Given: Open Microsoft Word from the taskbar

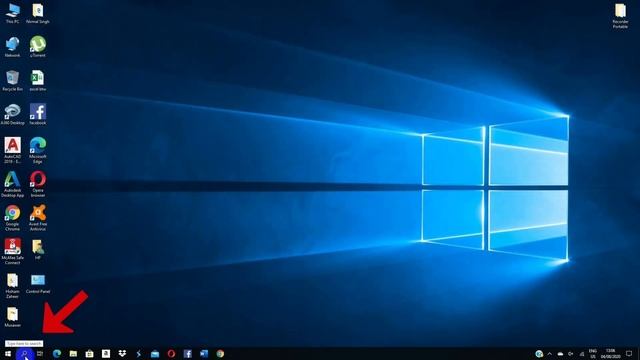Looking at the screenshot, I should coord(204,353).
